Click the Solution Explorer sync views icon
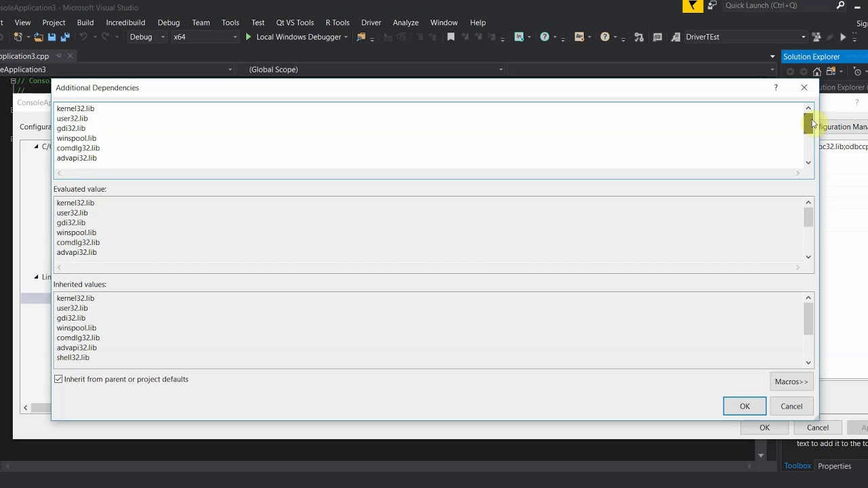Image resolution: width=868 pixels, height=488 pixels. pos(831,72)
